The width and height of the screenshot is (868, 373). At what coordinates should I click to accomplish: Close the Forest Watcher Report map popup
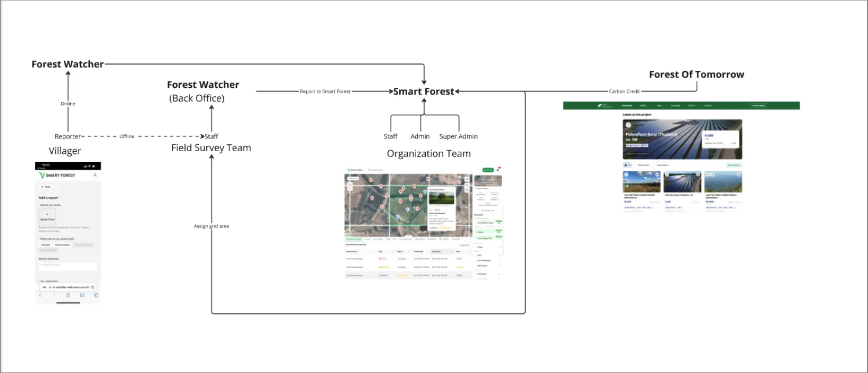[452, 189]
